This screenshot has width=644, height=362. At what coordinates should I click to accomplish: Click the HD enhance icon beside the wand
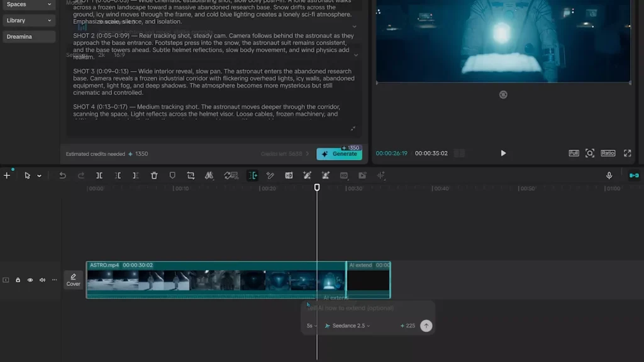pyautogui.click(x=289, y=176)
